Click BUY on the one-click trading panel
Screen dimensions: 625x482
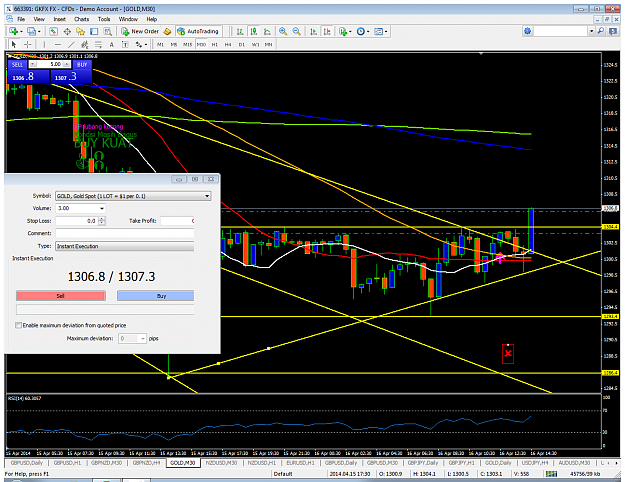[82, 65]
